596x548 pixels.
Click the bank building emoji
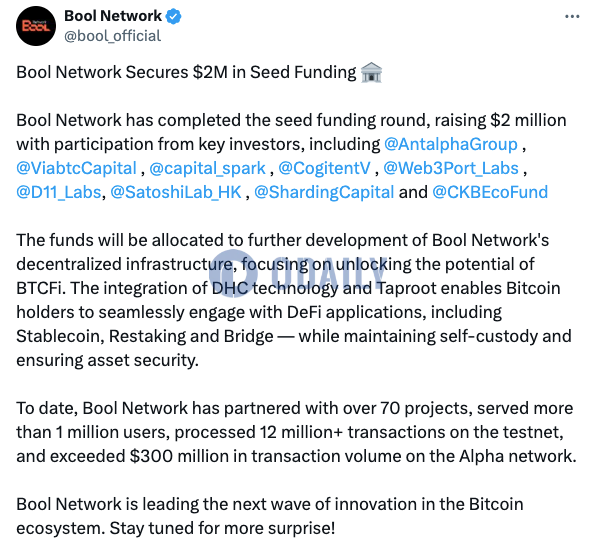click(371, 72)
